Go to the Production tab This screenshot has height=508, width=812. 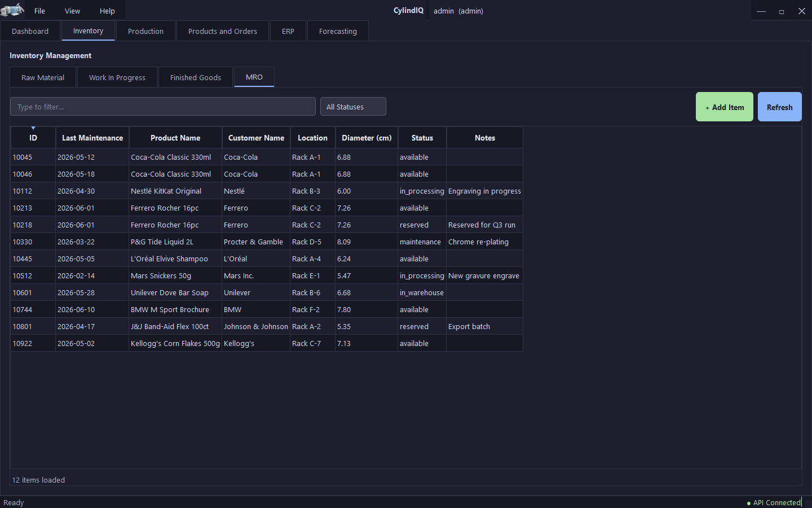pos(145,31)
